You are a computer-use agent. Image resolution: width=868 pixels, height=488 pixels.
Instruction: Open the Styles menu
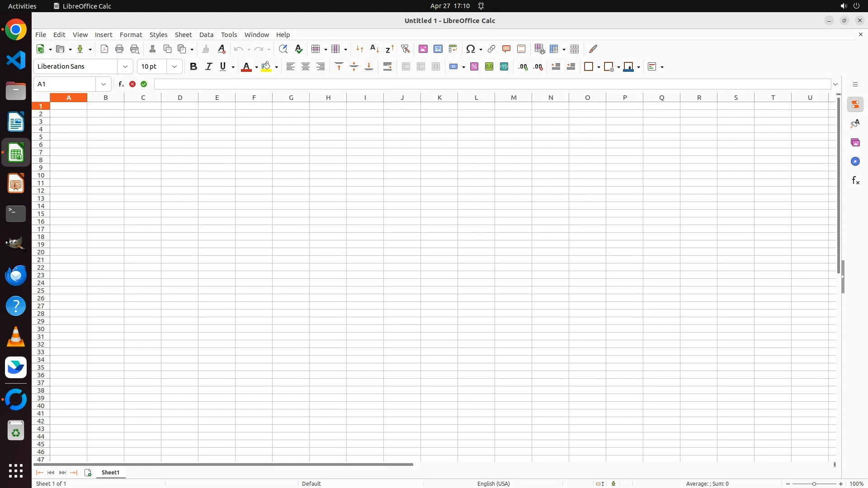tap(158, 34)
